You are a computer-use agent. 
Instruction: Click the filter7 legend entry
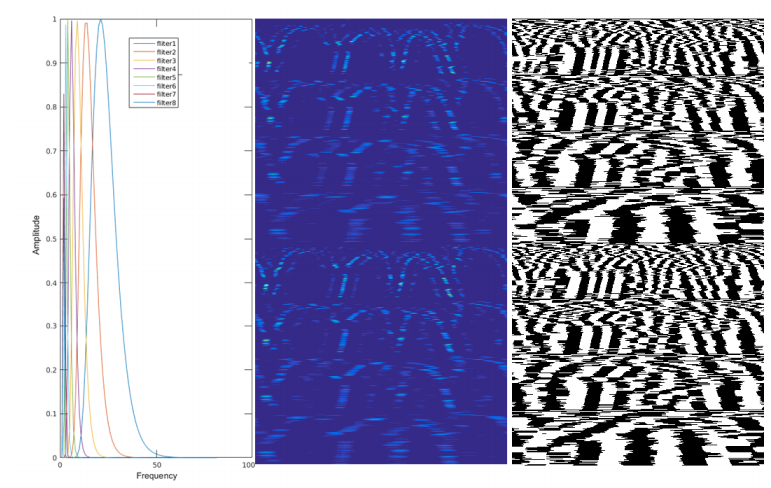166,95
